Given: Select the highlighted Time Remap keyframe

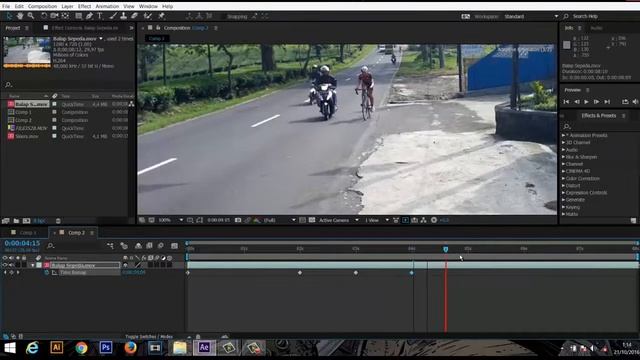Looking at the screenshot, I should coord(411,272).
